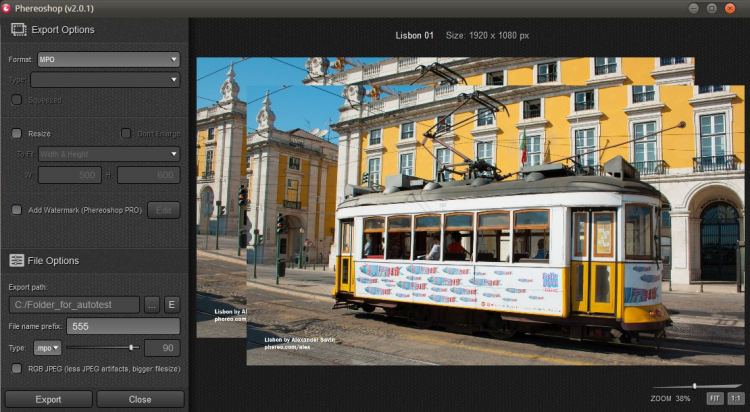Screen dimensions: 750x412
Task: Click the Export Options panel icon
Action: click(19, 30)
